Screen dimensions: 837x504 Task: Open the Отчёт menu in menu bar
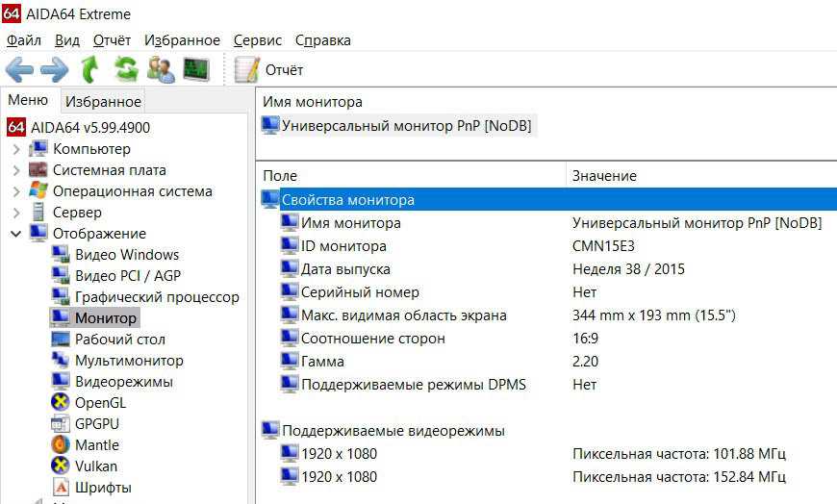pyautogui.click(x=112, y=40)
